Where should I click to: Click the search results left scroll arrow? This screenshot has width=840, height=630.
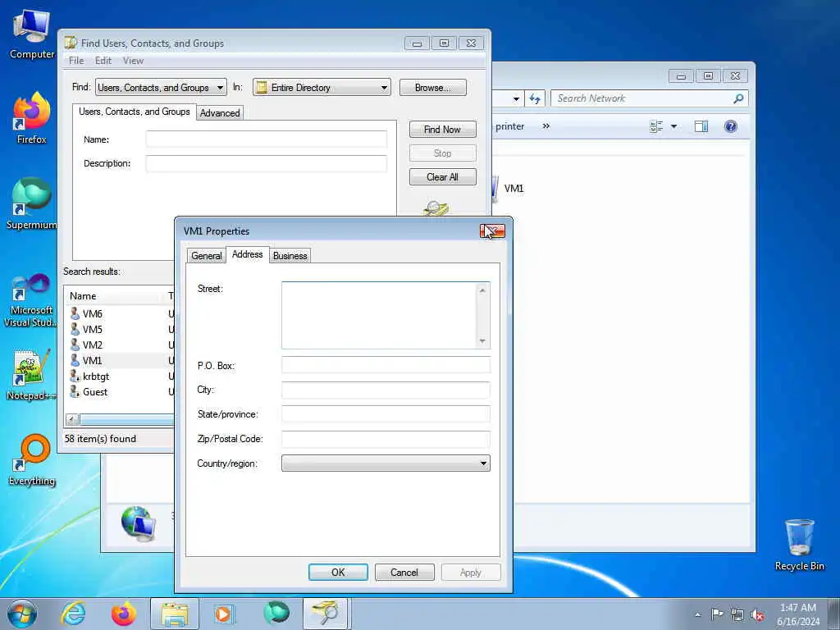pos(72,419)
